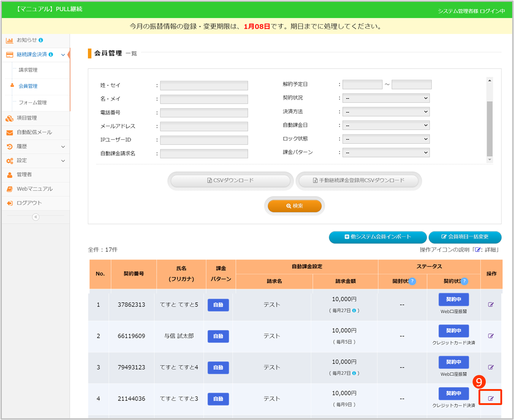Click edit icon for contract 37862313 row
This screenshot has height=420, width=514.
click(x=491, y=304)
